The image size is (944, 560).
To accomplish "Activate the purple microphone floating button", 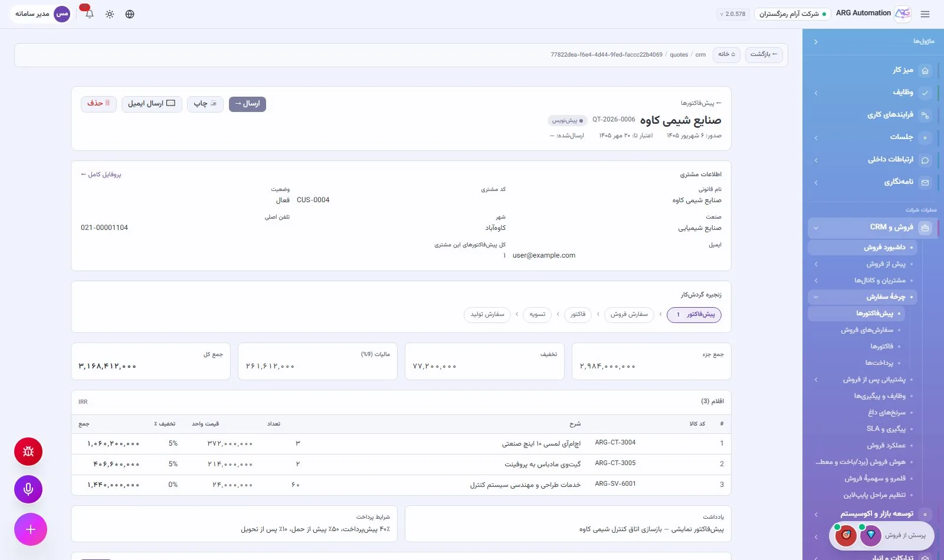I will [28, 489].
